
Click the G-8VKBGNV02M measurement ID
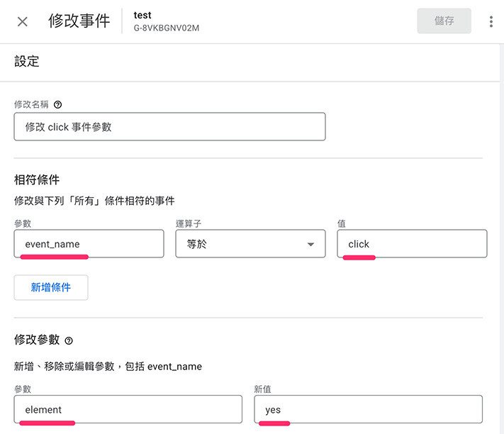pyautogui.click(x=167, y=28)
